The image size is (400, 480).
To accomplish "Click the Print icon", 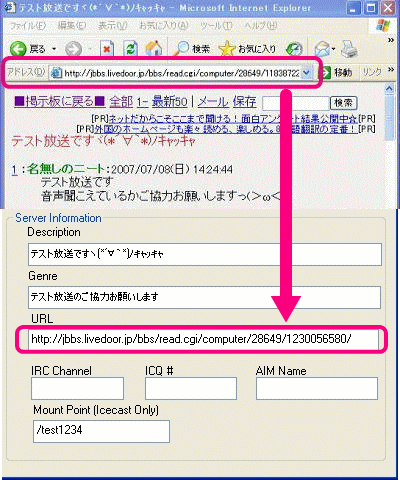I will [349, 49].
